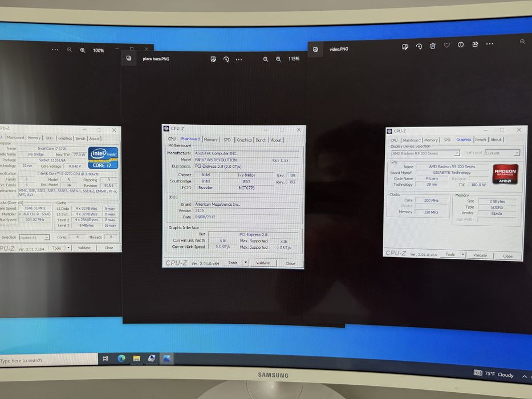532x399 pixels.
Task: Zoom in the photo window showing 100%
Action: click(83, 50)
